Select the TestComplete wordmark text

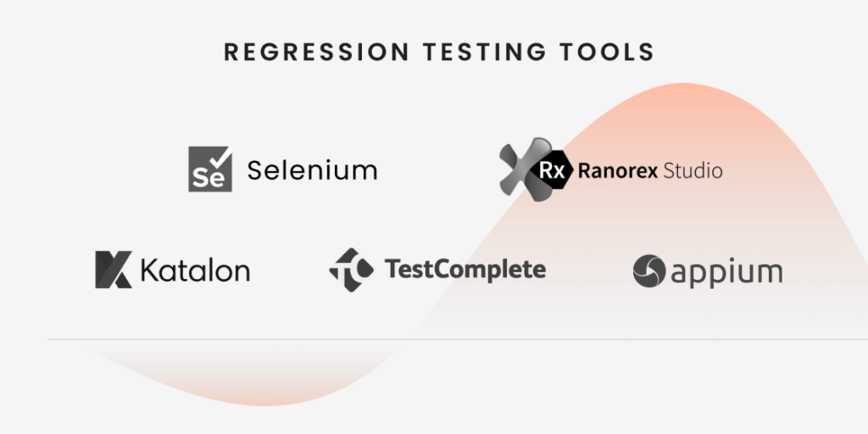pyautogui.click(x=465, y=270)
